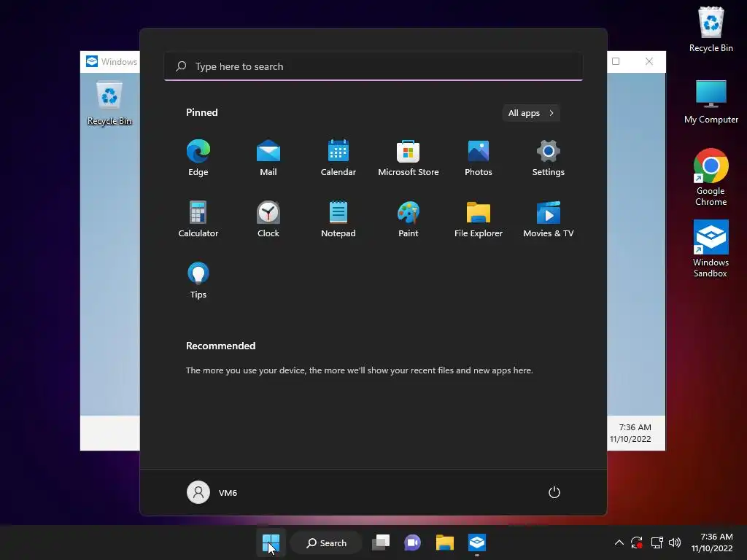Select Windows Sandbox desktop shortcut

click(711, 249)
